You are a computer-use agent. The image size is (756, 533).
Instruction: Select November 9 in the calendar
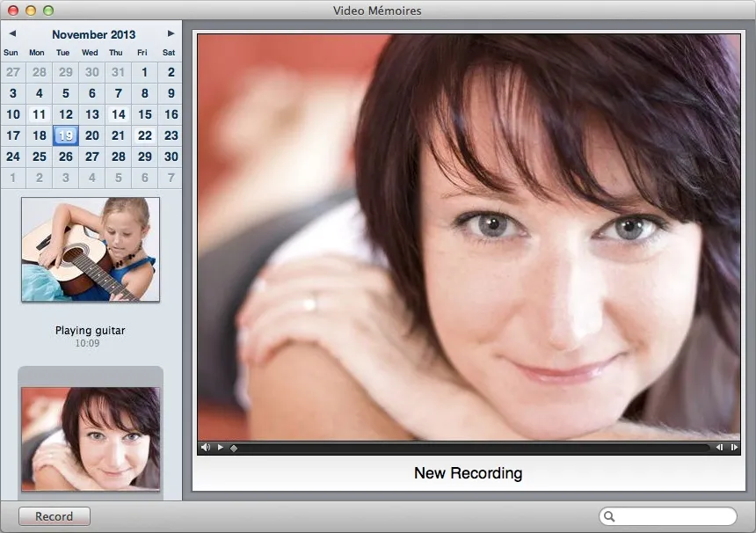(x=171, y=93)
